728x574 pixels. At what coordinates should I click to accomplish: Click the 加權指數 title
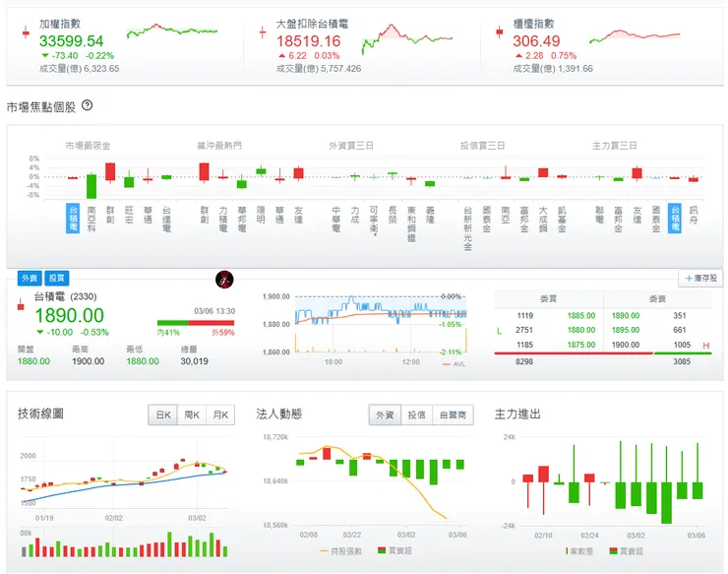tap(60, 24)
